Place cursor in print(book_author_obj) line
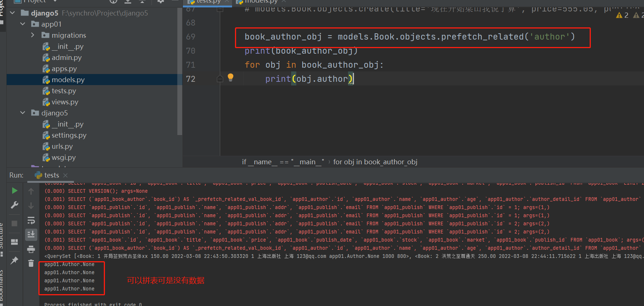 click(x=301, y=51)
